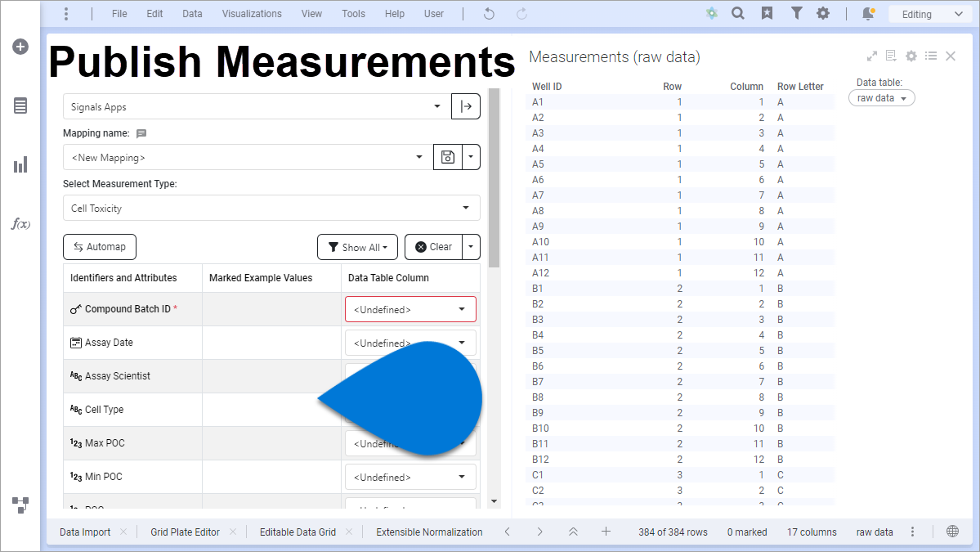Open the Visualizations menu

pos(252,14)
